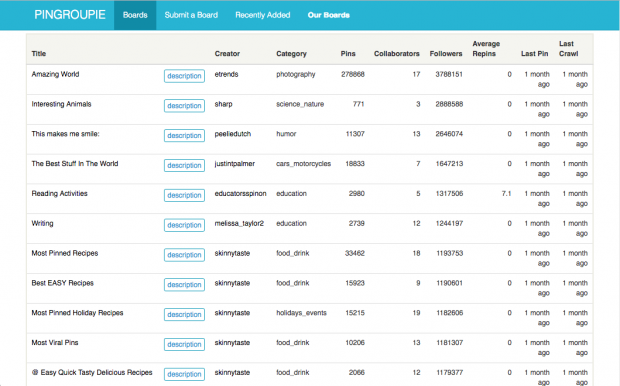This screenshot has height=386, width=620.
Task: Open the Boards tab
Action: pos(135,15)
